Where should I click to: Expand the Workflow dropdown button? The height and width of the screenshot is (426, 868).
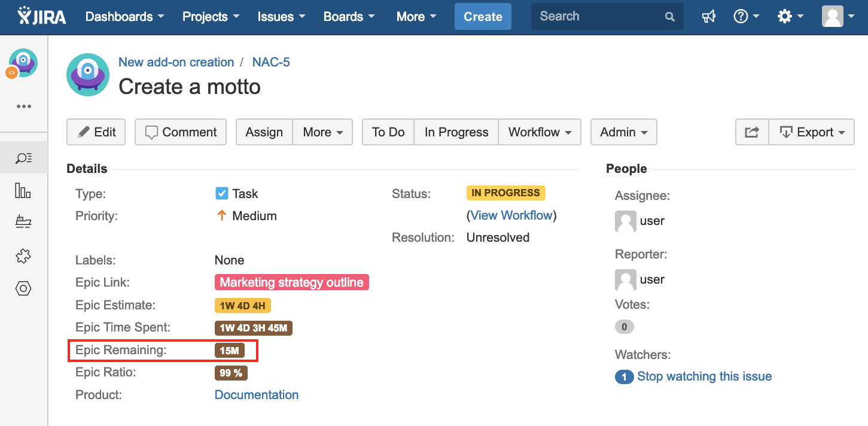tap(540, 132)
